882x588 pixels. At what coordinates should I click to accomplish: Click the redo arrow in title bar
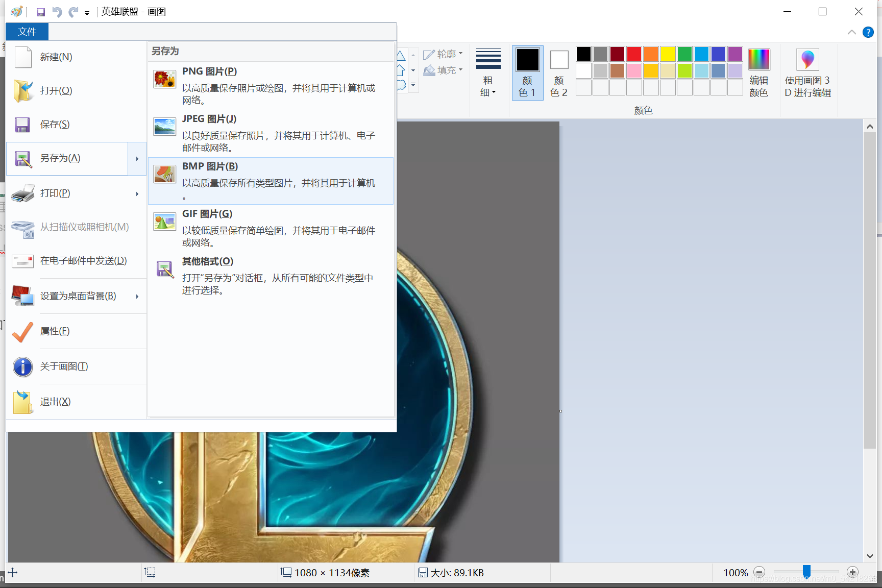(73, 12)
